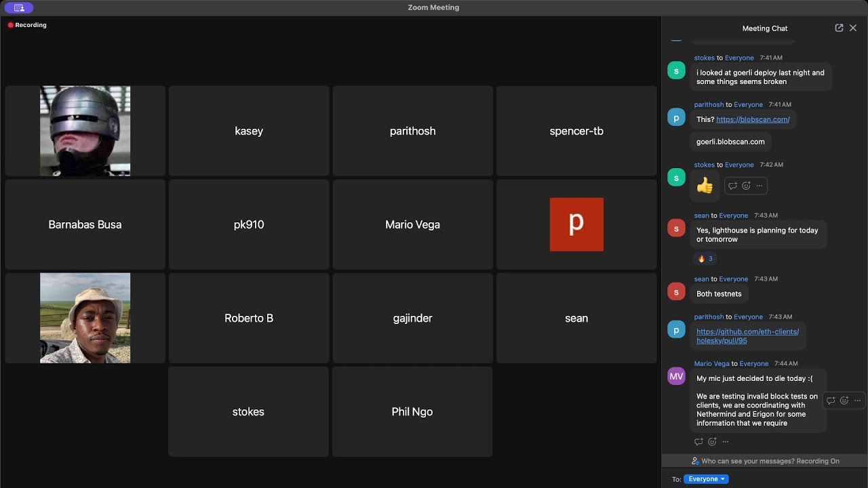The width and height of the screenshot is (868, 488).
Task: Click the 7:44 AM message timestamp
Action: pos(786,363)
